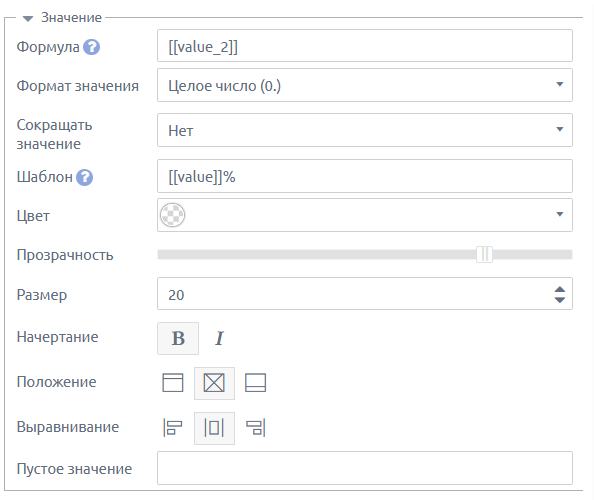This screenshot has height=500, width=594.
Task: Collapse the Значение section
Action: click(x=28, y=19)
